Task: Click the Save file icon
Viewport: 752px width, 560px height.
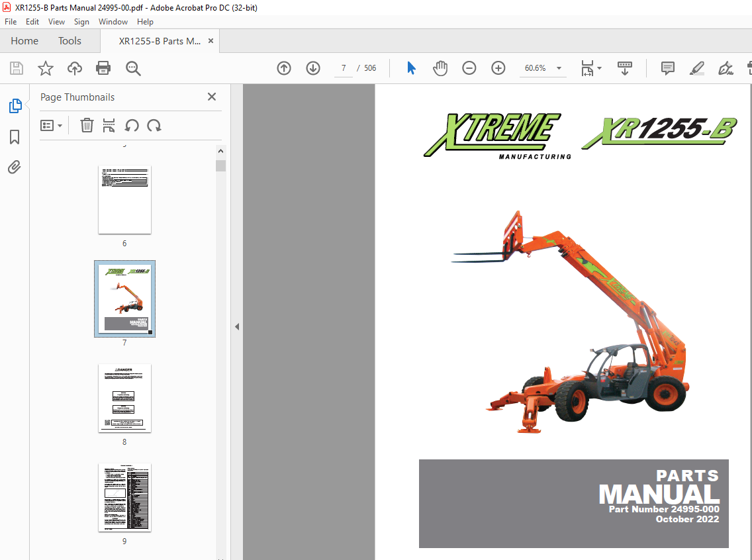Action: coord(17,68)
